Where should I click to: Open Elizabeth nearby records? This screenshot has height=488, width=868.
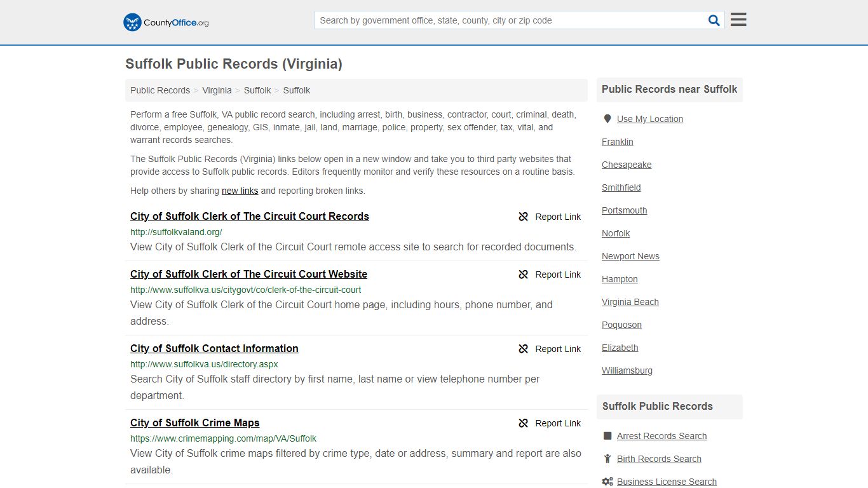pyautogui.click(x=620, y=348)
